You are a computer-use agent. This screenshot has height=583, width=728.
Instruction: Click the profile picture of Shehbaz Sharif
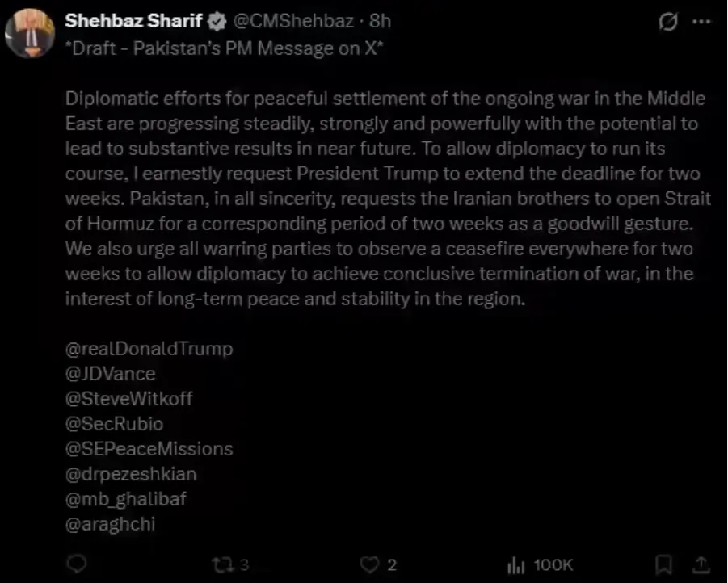click(x=32, y=32)
